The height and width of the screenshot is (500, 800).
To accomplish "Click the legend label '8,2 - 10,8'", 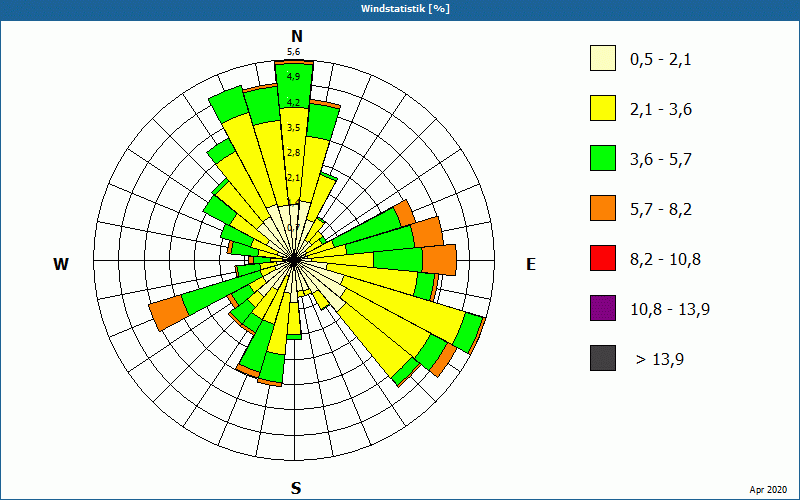I will (x=665, y=260).
